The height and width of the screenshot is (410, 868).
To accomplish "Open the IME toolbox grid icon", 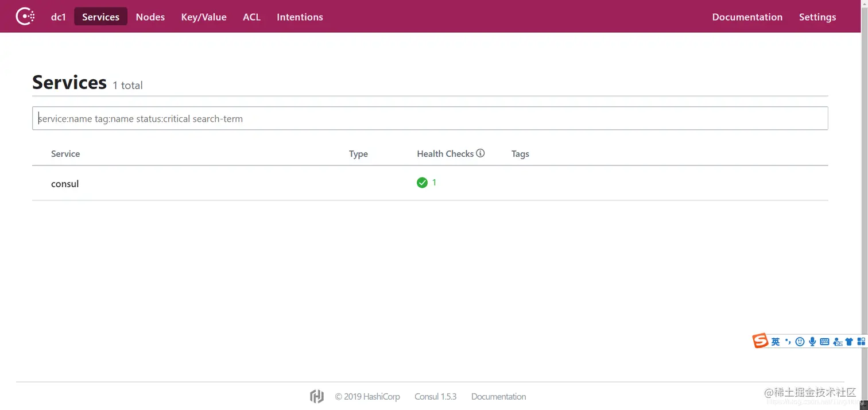I will click(861, 341).
